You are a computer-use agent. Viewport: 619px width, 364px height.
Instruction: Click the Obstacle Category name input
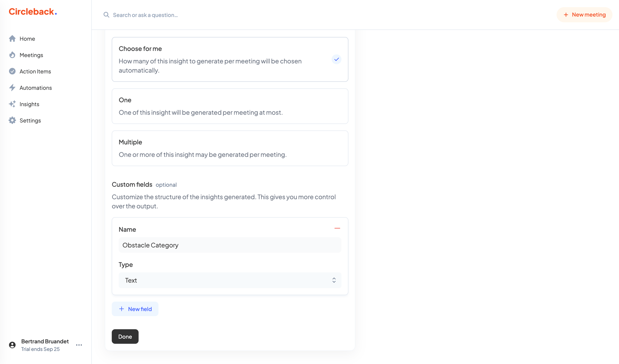pos(230,245)
